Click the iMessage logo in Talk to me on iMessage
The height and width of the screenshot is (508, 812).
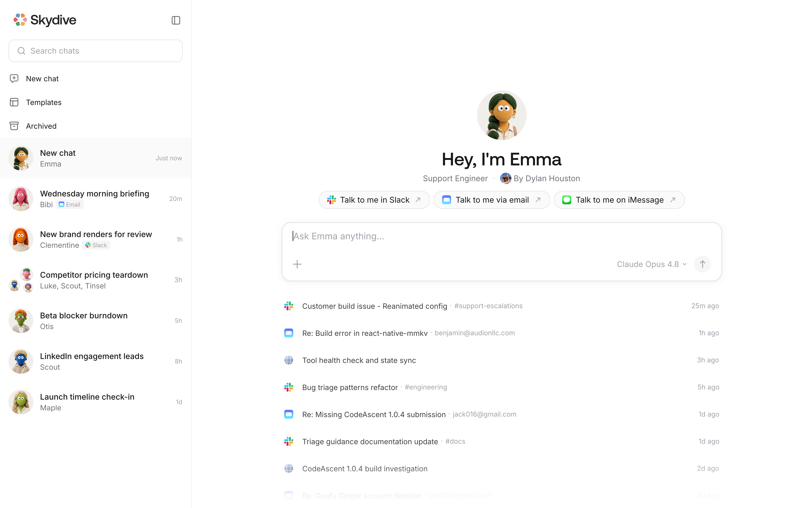click(567, 200)
